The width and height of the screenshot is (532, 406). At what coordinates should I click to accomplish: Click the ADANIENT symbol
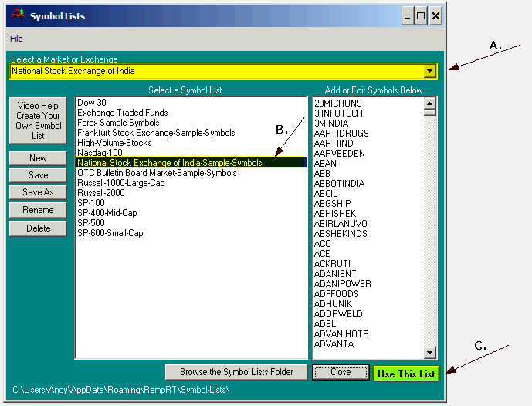tap(335, 274)
